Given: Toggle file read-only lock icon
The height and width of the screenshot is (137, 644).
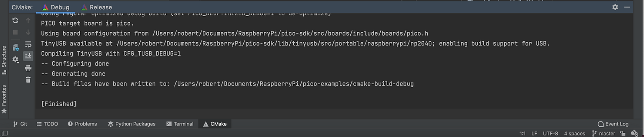Looking at the screenshot, I should point(623,134).
